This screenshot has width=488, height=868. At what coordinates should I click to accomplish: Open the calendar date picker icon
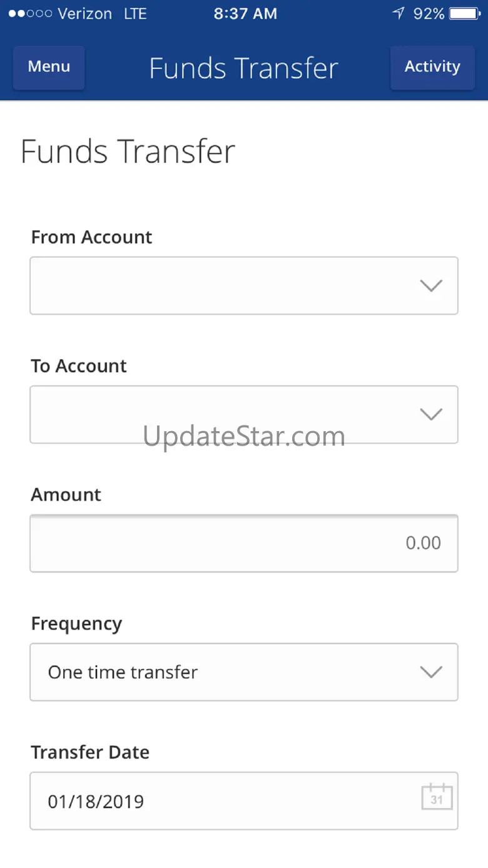point(437,797)
